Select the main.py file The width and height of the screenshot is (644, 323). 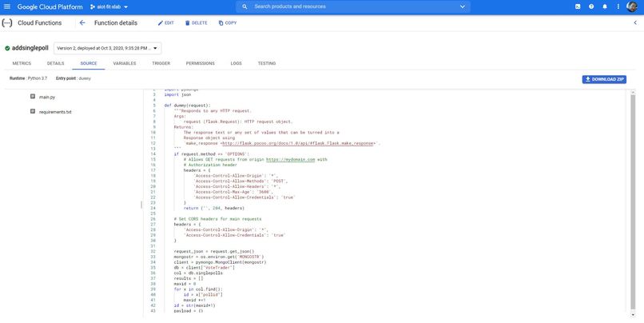(x=47, y=98)
